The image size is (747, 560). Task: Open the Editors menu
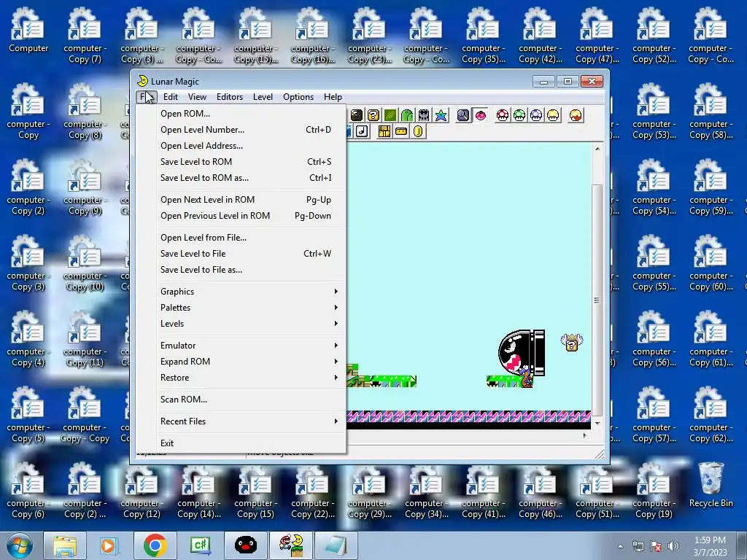(230, 97)
